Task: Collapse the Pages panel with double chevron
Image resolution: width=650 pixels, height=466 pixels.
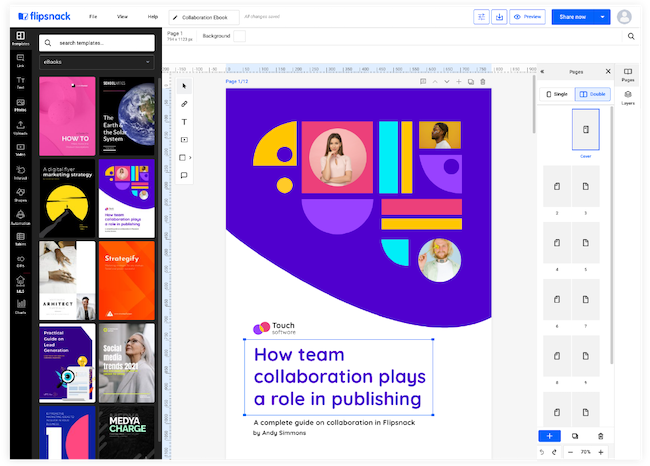Action: pyautogui.click(x=542, y=72)
